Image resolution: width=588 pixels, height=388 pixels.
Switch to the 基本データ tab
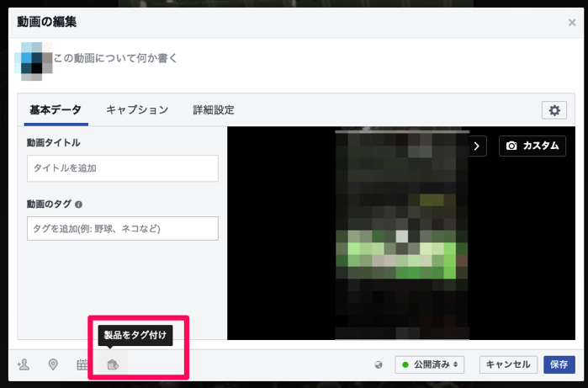pyautogui.click(x=56, y=110)
